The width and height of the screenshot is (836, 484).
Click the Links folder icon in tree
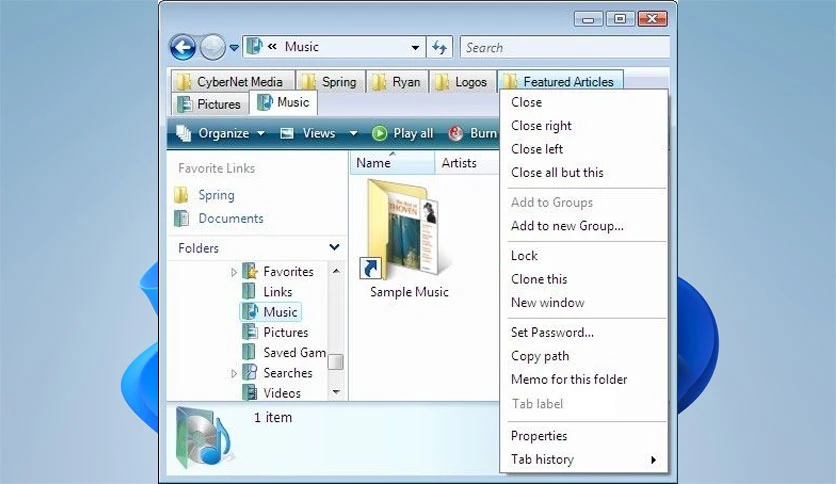point(250,292)
